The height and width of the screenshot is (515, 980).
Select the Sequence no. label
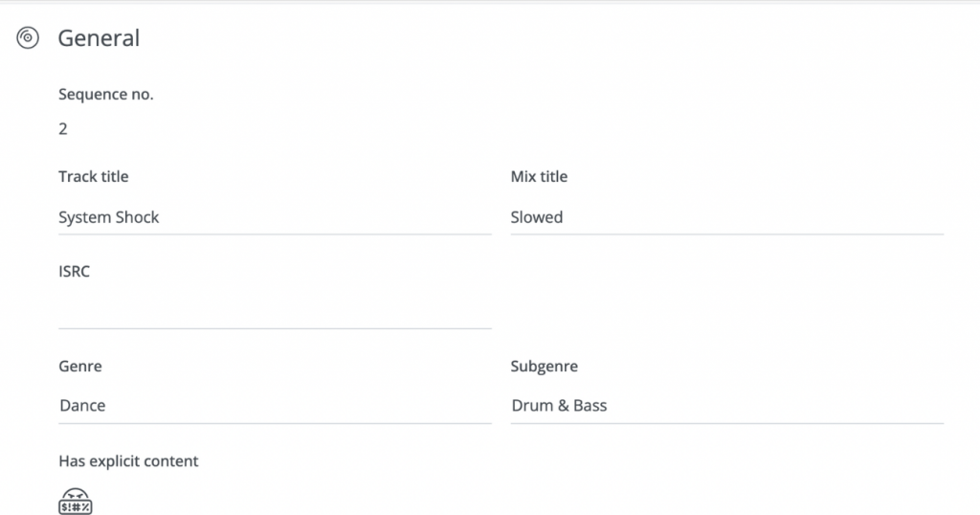[x=105, y=95]
